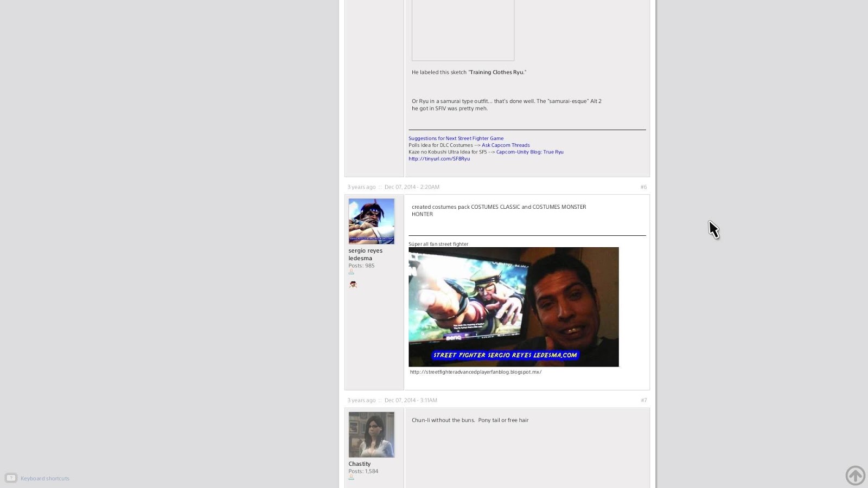Open the post #6 permalink
This screenshot has width=868, height=488.
pos(643,187)
